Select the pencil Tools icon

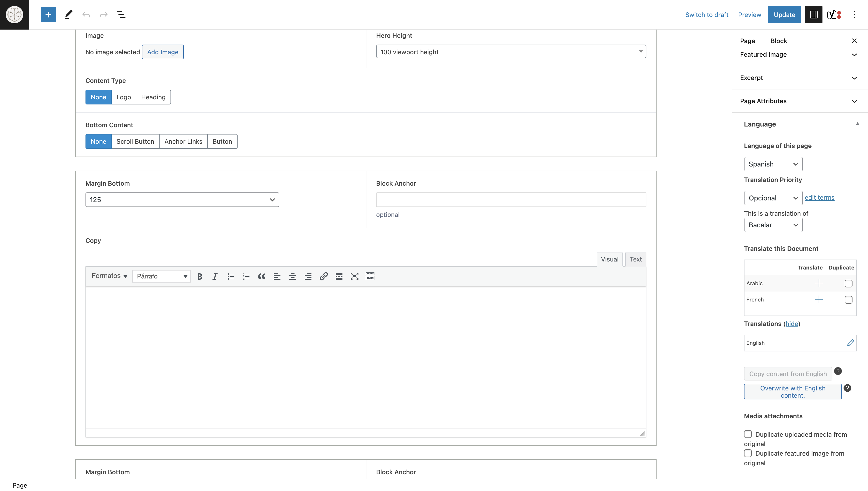pyautogui.click(x=68, y=15)
